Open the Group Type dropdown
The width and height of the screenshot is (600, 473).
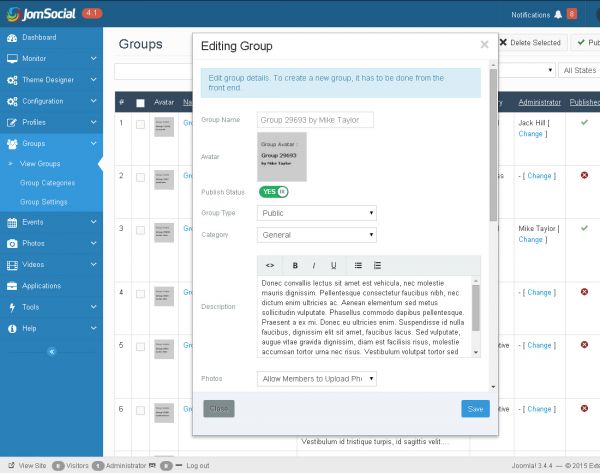point(317,213)
